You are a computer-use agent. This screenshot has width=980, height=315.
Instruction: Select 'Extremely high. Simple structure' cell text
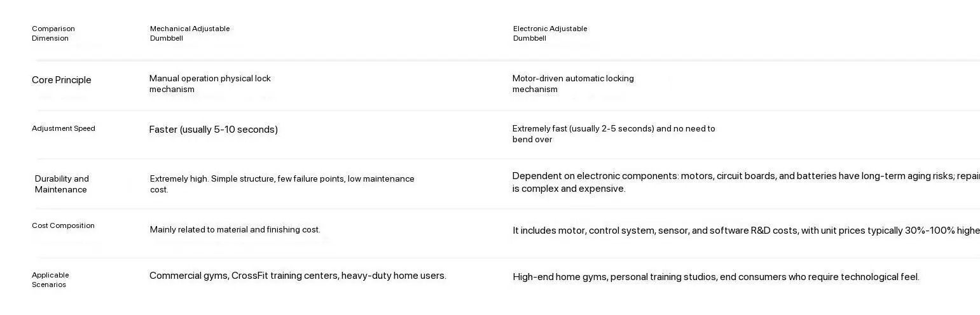[x=282, y=184]
